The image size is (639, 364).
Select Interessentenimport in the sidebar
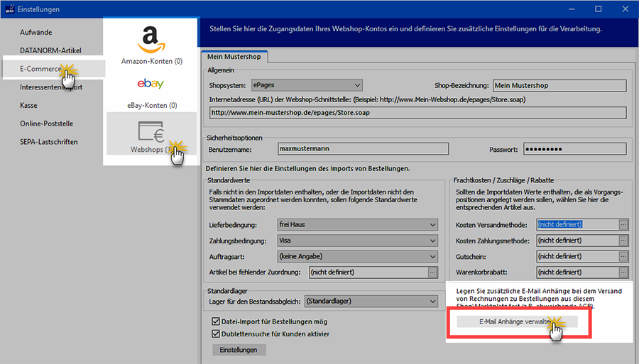tap(51, 87)
